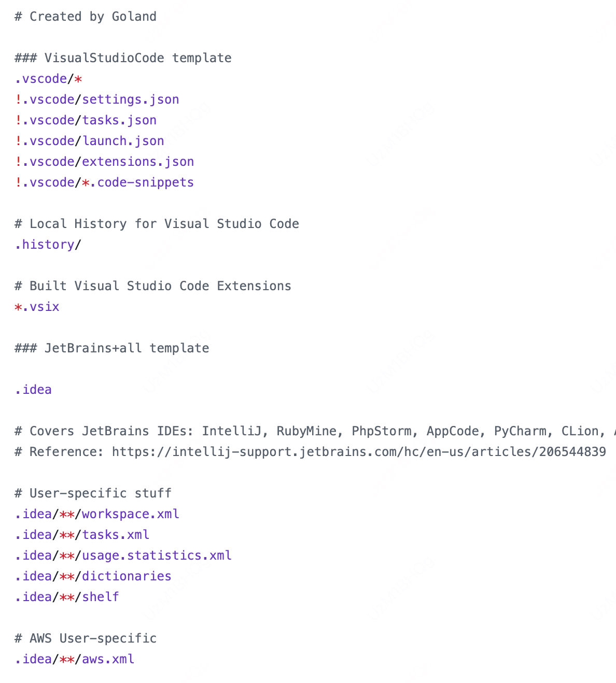Click the JetBrains+all template heading
The height and width of the screenshot is (683, 616).
(x=112, y=348)
